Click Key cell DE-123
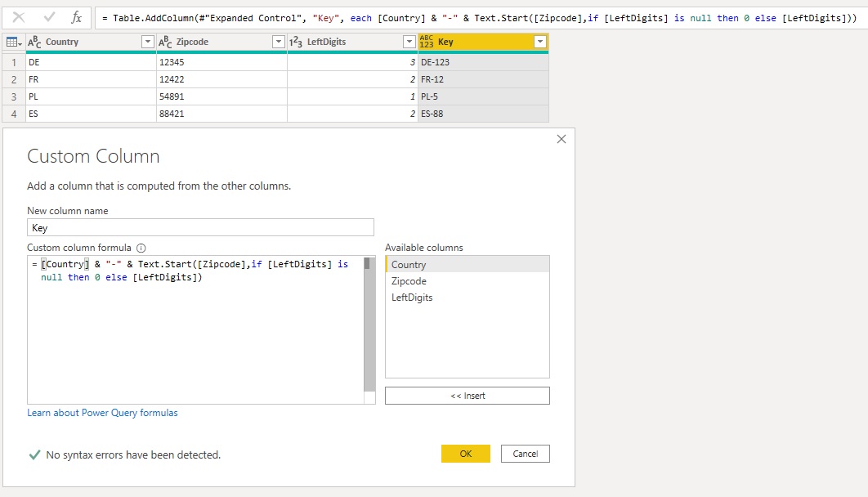 pyautogui.click(x=483, y=63)
